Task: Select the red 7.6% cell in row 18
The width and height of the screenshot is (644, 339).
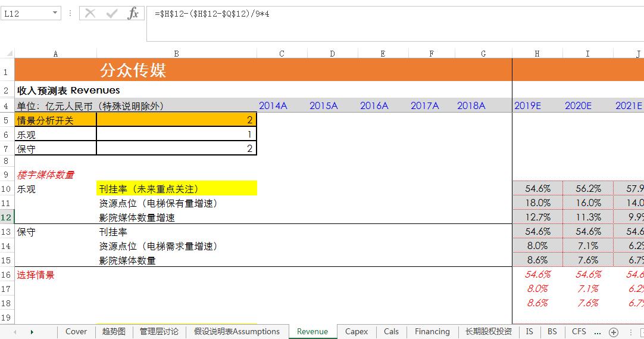Action: tap(587, 303)
